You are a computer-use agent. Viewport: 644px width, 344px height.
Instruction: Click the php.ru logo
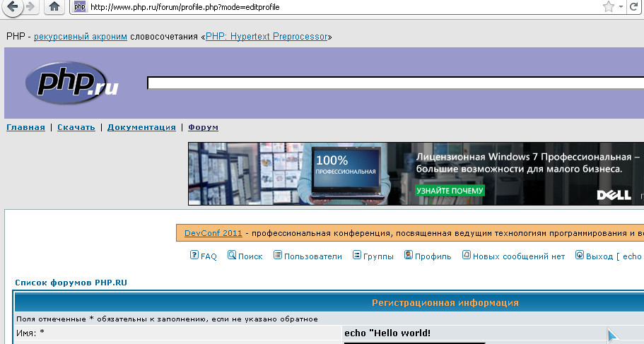coord(72,83)
